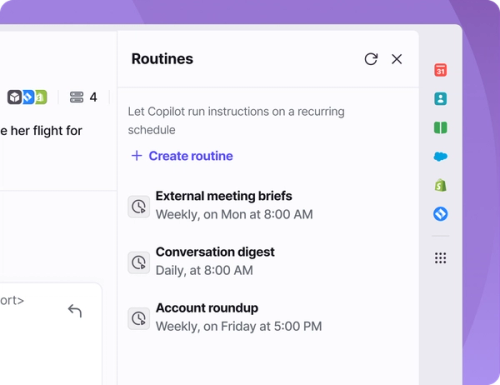This screenshot has width=500, height=385.
Task: Click the reply arrow icon
Action: tap(75, 311)
